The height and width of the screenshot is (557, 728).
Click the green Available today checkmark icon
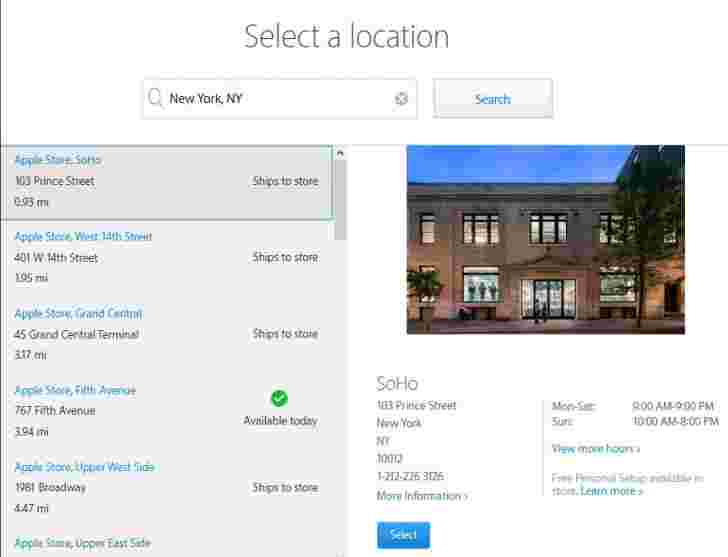[280, 398]
